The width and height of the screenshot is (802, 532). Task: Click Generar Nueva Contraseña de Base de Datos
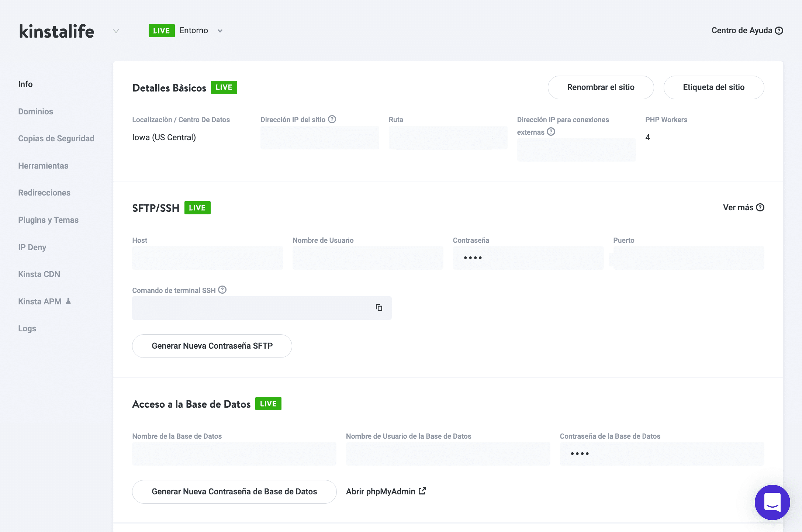tap(234, 492)
